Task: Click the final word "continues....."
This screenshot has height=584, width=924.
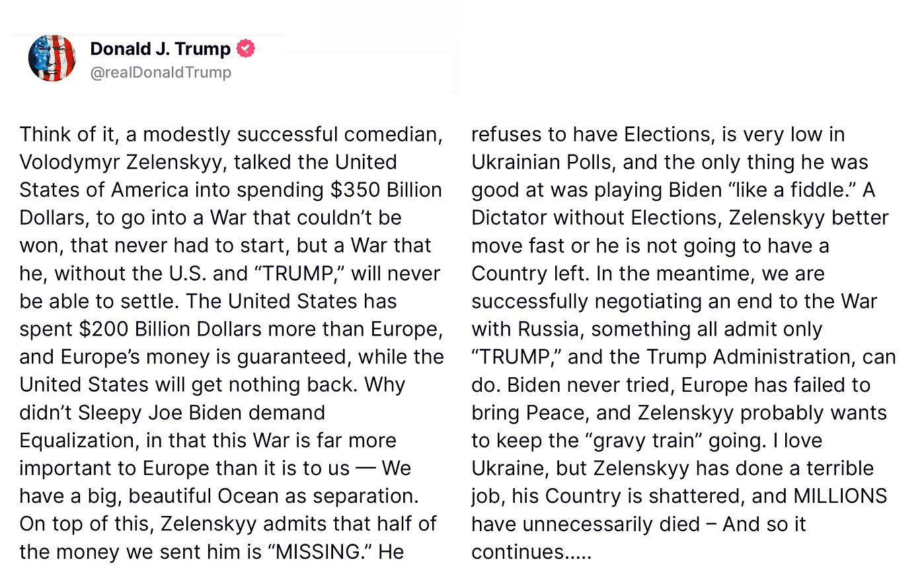Action: [x=531, y=552]
